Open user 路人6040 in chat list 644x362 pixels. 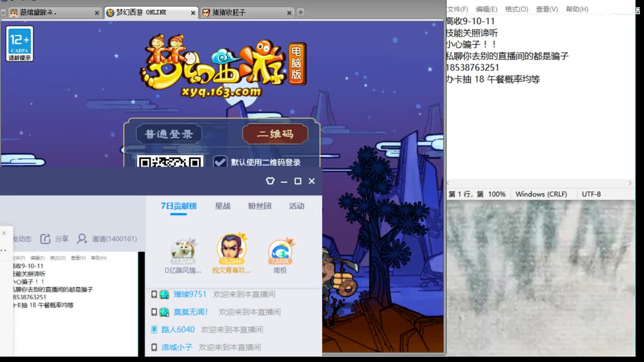click(x=178, y=329)
